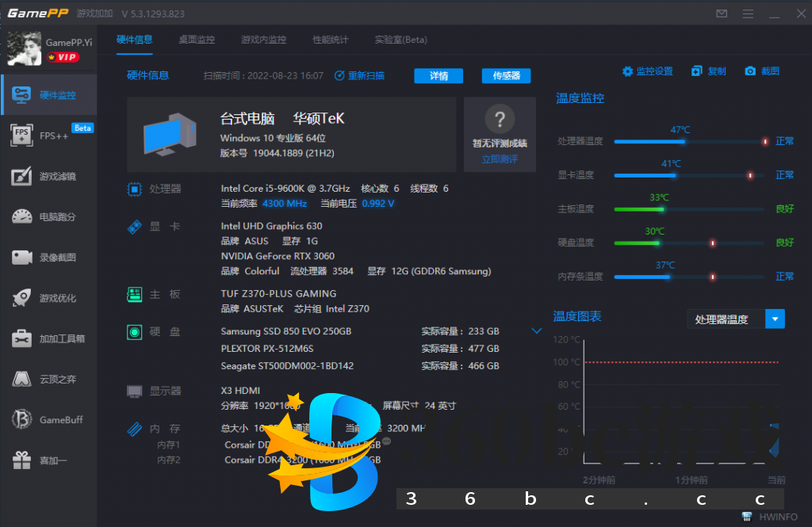The height and width of the screenshot is (527, 812).
Task: Click the 截图 camera icon
Action: point(750,71)
